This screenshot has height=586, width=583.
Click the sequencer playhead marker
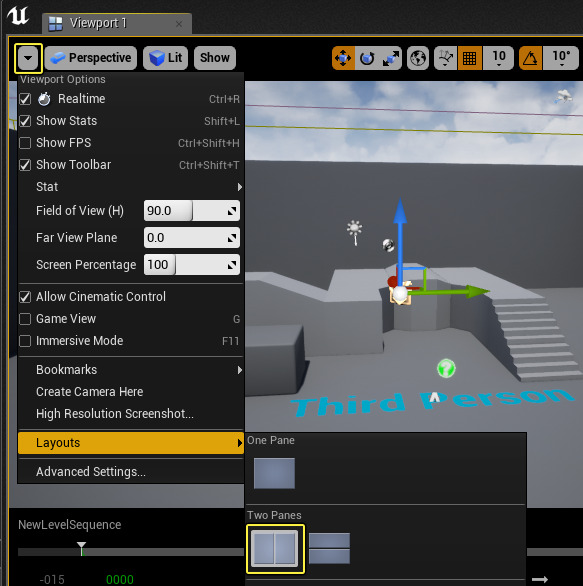coord(81,548)
